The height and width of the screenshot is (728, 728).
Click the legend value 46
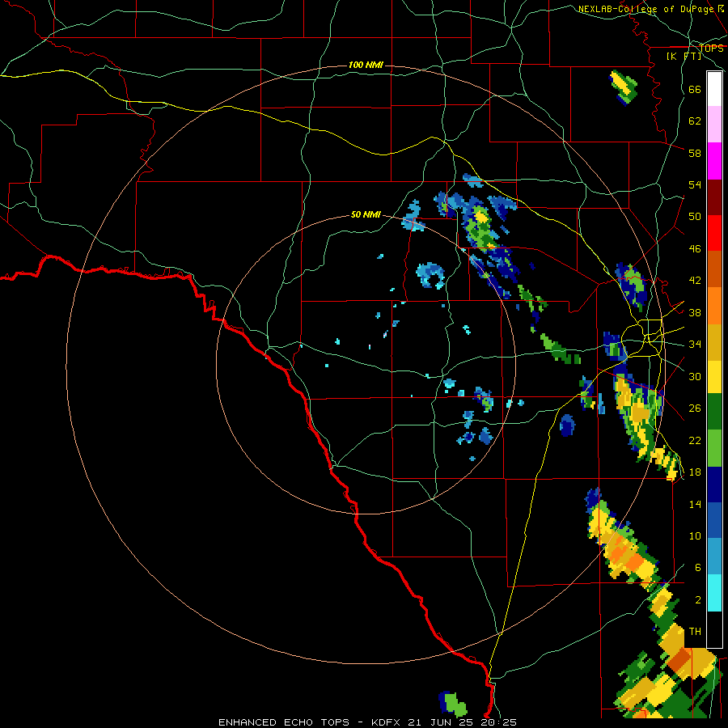pos(695,249)
